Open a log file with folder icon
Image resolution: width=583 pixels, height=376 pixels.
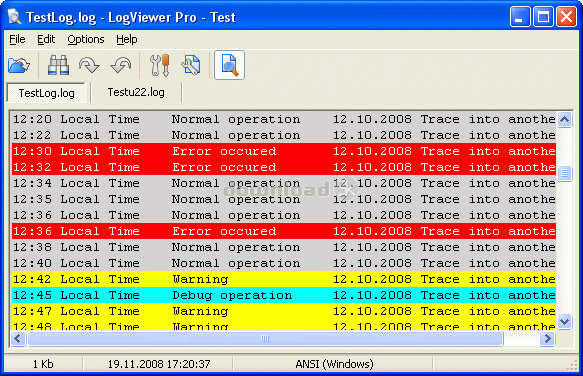pos(19,65)
